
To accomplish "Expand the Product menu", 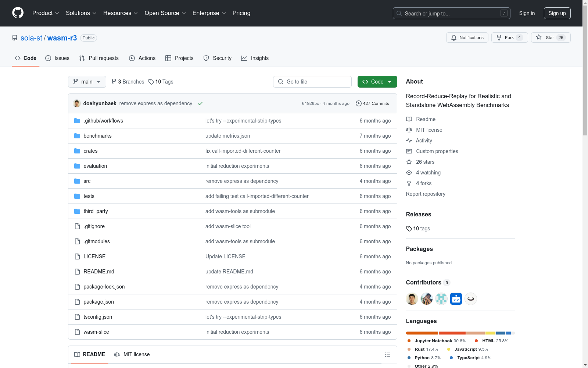I will (x=46, y=13).
